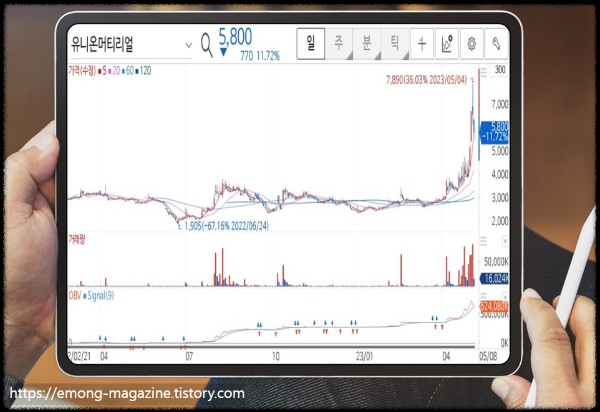Select the 분 minute chart tab
The image size is (600, 412).
point(367,44)
